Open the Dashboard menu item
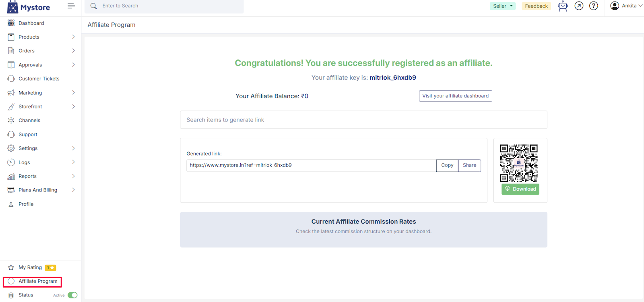 point(31,23)
